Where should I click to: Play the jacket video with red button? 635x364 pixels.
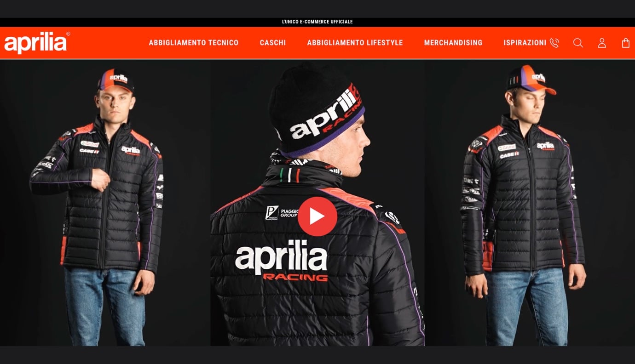point(317,216)
